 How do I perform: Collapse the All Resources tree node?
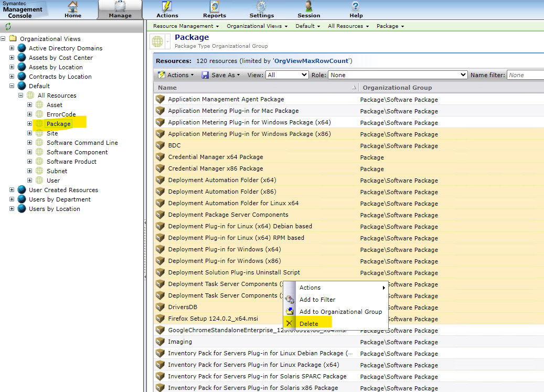point(21,95)
